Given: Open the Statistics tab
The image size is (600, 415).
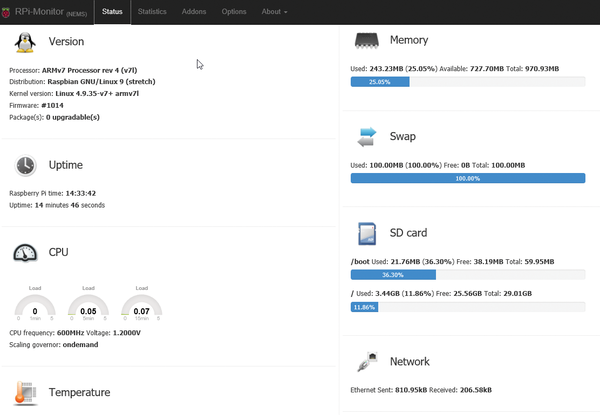Looking at the screenshot, I should pyautogui.click(x=152, y=12).
